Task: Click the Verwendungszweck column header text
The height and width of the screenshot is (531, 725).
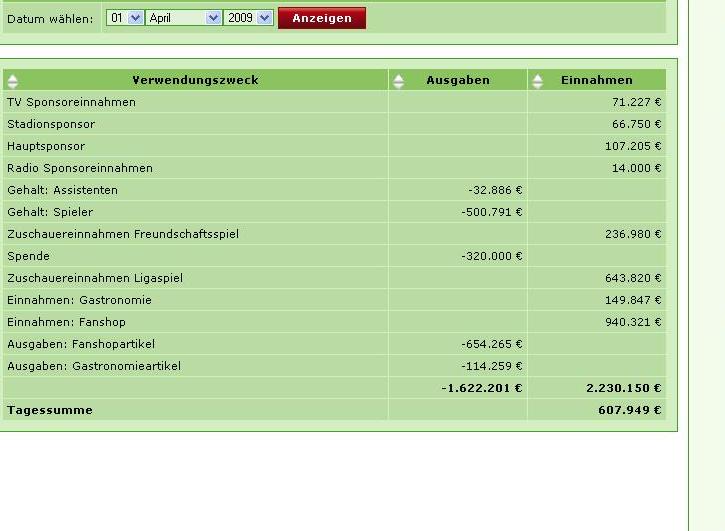Action: pos(195,80)
